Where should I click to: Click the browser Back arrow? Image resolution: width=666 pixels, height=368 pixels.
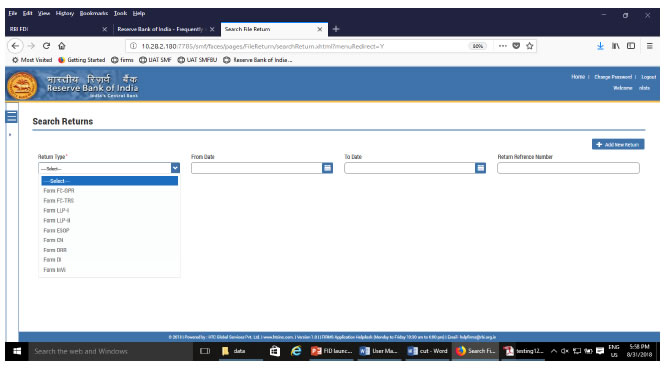coord(15,46)
